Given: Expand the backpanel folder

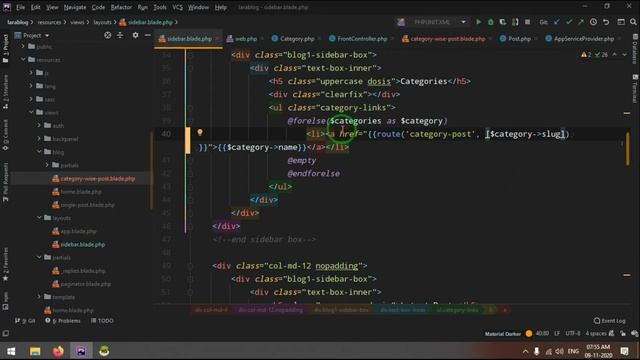Looking at the screenshot, I should coord(39,139).
